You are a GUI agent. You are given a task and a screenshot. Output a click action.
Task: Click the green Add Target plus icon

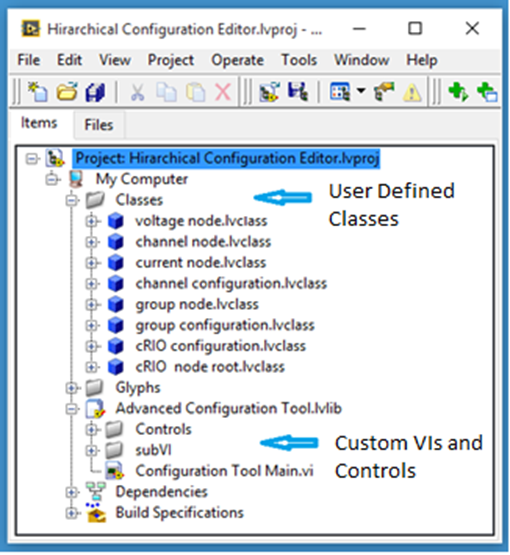pos(458,92)
